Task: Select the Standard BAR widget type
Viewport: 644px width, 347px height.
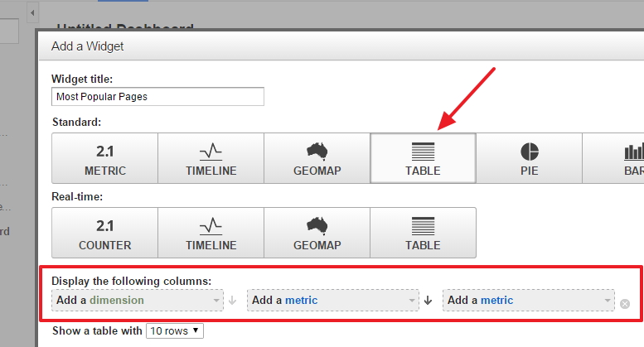Action: (x=613, y=158)
